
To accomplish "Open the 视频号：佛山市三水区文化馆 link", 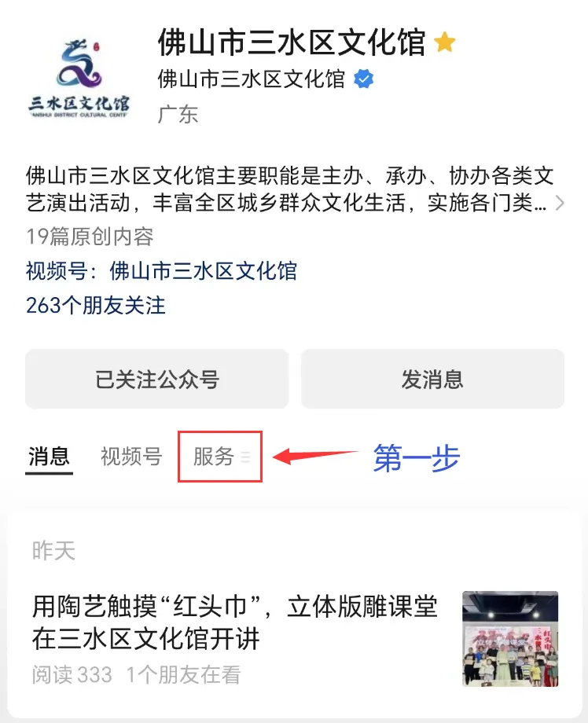I will point(161,270).
